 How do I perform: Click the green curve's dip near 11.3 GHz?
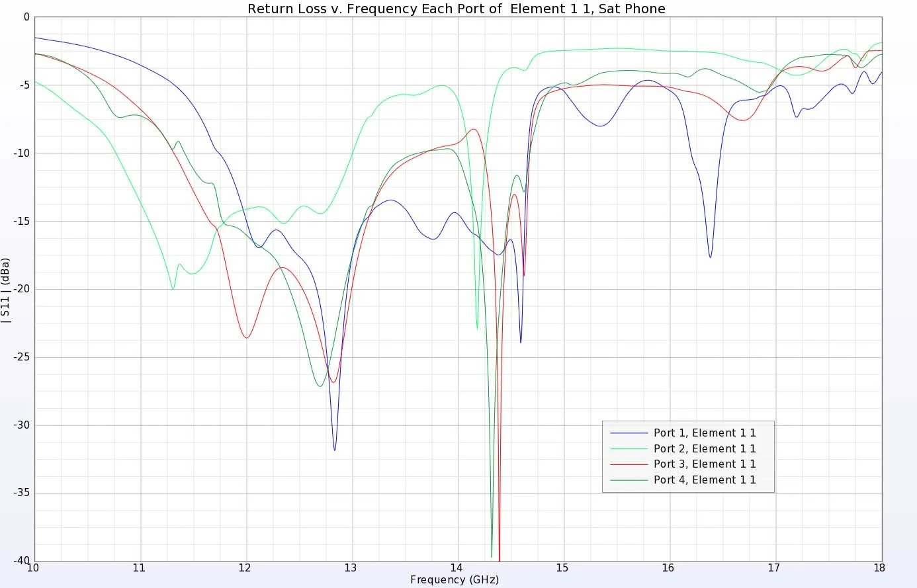[173, 288]
